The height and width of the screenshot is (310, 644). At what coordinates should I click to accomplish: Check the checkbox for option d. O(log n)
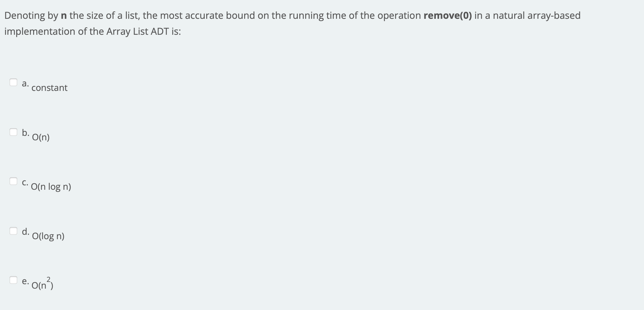13,232
